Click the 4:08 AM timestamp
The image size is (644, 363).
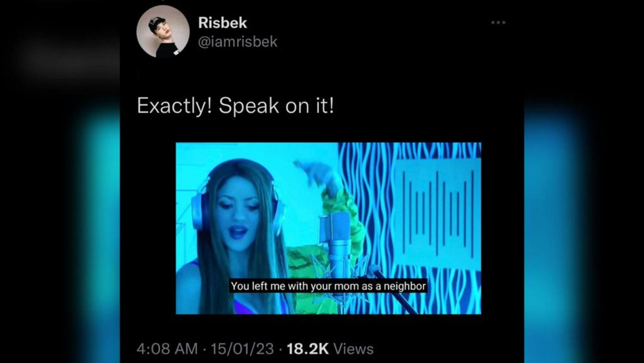[167, 349]
